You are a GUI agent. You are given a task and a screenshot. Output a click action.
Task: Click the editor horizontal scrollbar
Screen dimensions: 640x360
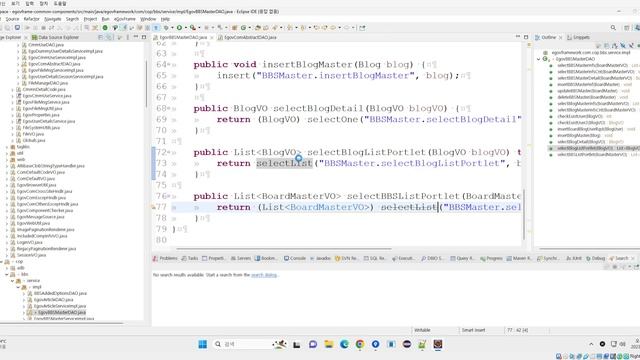point(284,248)
